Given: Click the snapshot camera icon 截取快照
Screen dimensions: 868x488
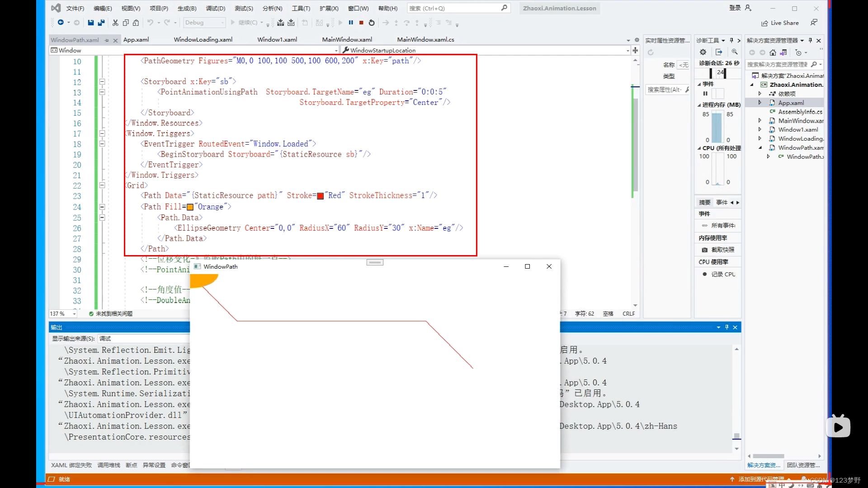Looking at the screenshot, I should [704, 250].
